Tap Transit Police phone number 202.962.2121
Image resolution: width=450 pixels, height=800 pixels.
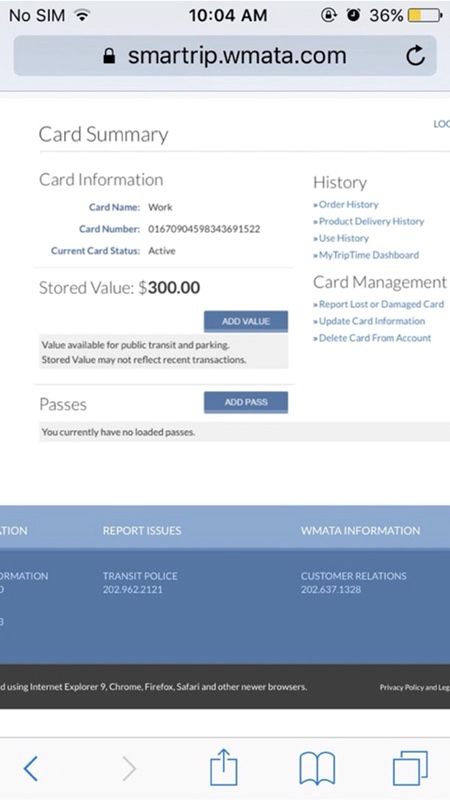click(x=133, y=590)
